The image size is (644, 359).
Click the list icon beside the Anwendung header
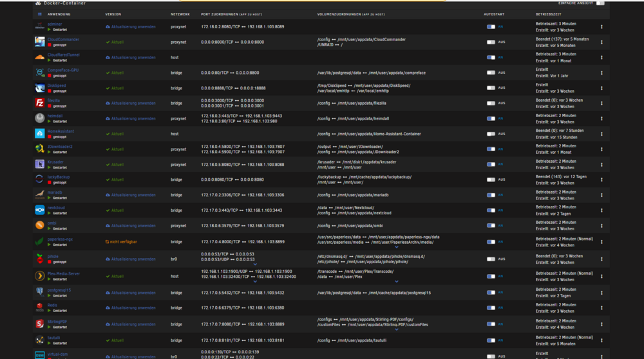[x=40, y=14]
